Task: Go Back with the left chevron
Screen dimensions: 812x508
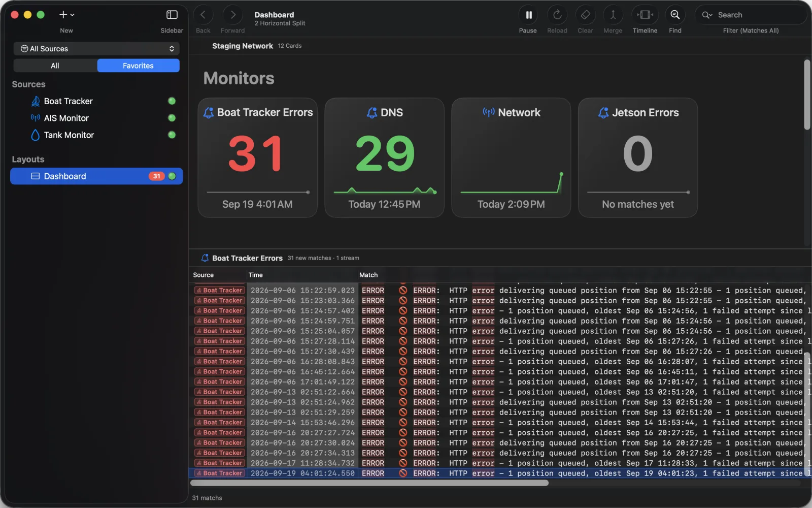Action: pos(203,15)
